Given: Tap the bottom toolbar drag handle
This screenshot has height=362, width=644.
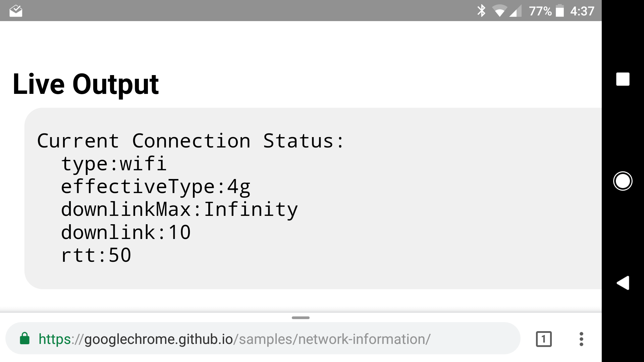Looking at the screenshot, I should (x=301, y=317).
